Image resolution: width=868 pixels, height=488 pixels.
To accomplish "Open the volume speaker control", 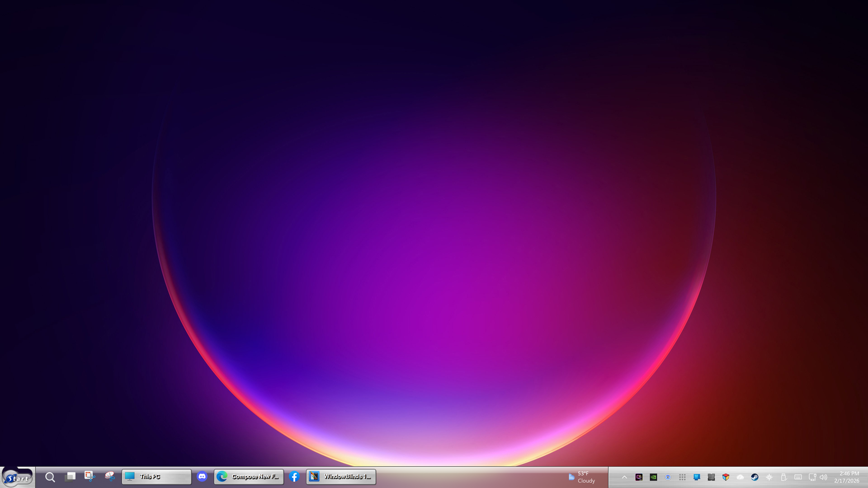I will 824,477.
